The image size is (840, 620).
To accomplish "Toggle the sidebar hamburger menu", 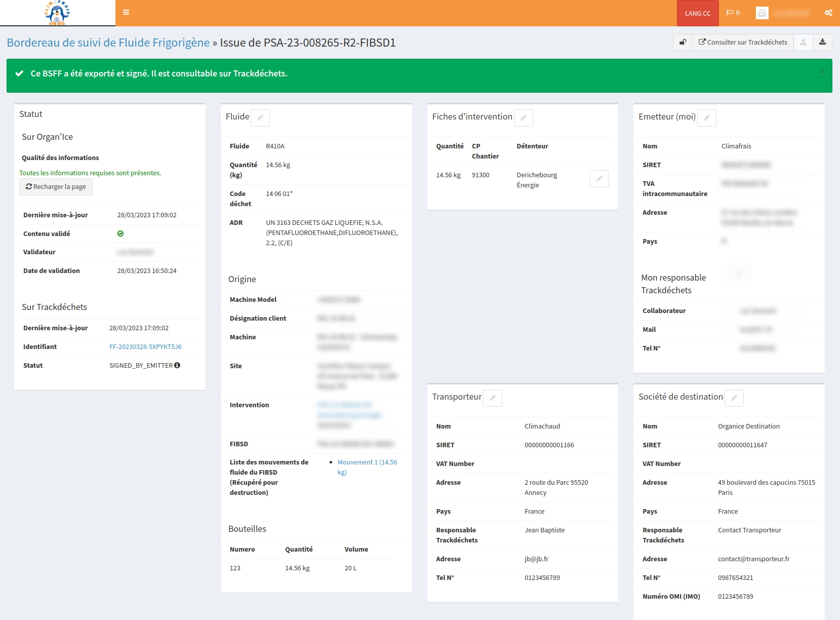I will [x=126, y=13].
